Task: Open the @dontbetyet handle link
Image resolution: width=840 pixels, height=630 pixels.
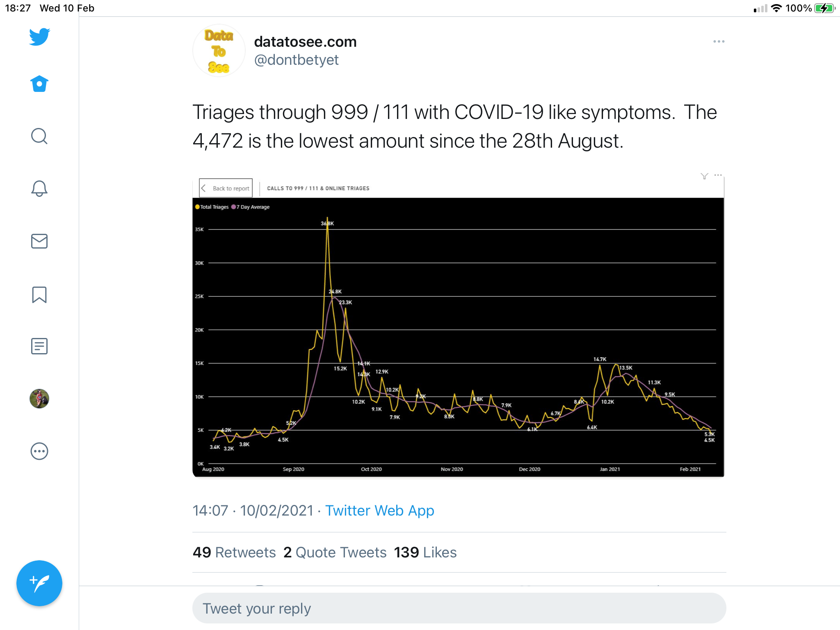Action: [296, 60]
